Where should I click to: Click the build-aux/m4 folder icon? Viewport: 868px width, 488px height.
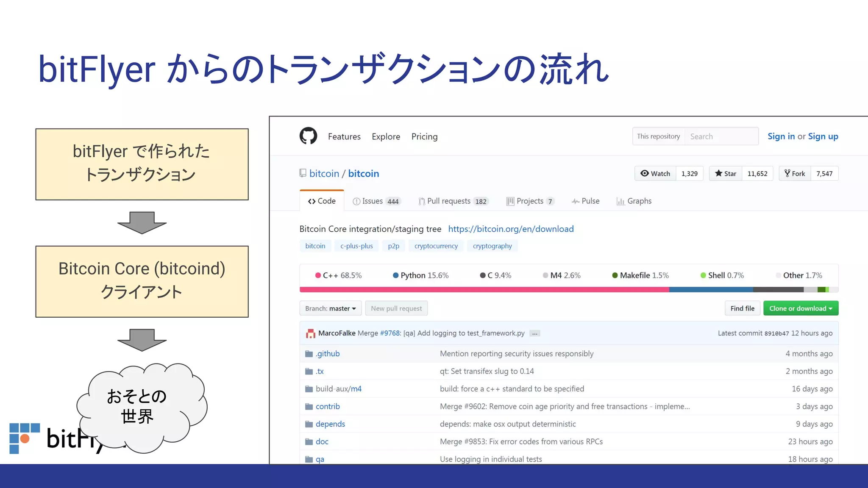click(309, 389)
